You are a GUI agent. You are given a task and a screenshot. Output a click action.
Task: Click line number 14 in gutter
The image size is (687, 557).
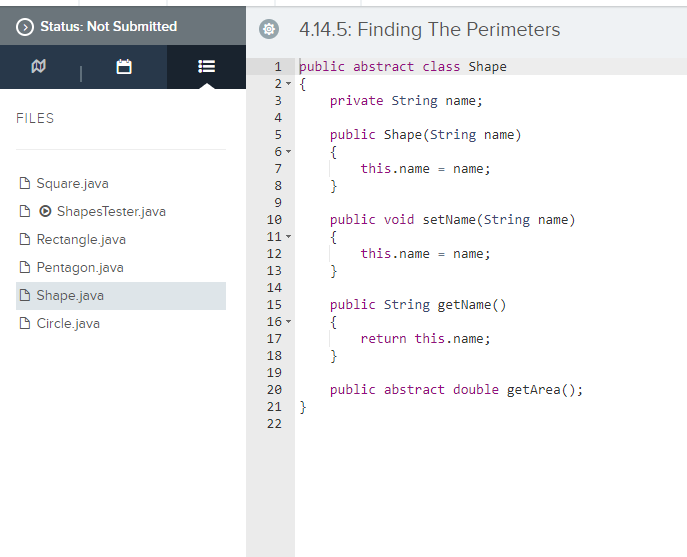point(274,288)
